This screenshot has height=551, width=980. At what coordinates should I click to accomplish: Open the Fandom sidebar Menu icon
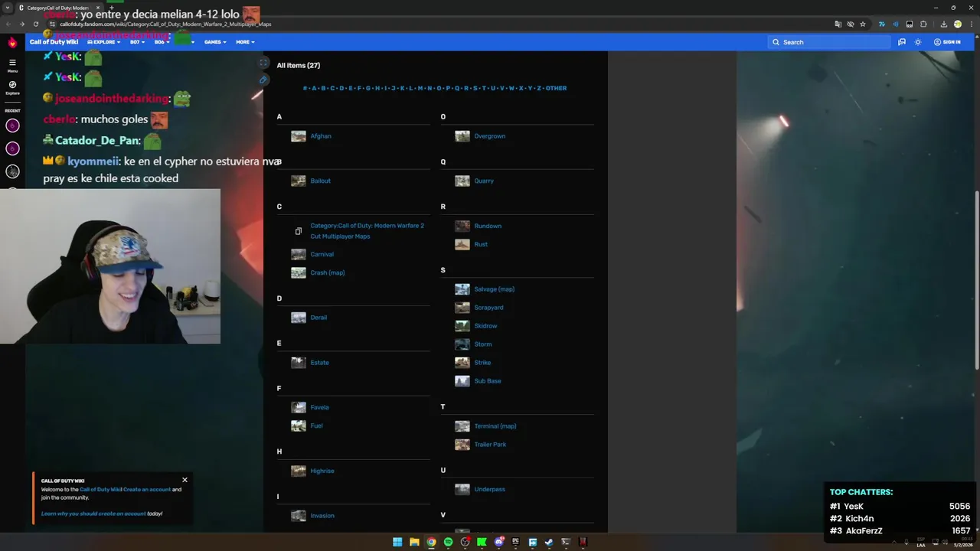[12, 64]
